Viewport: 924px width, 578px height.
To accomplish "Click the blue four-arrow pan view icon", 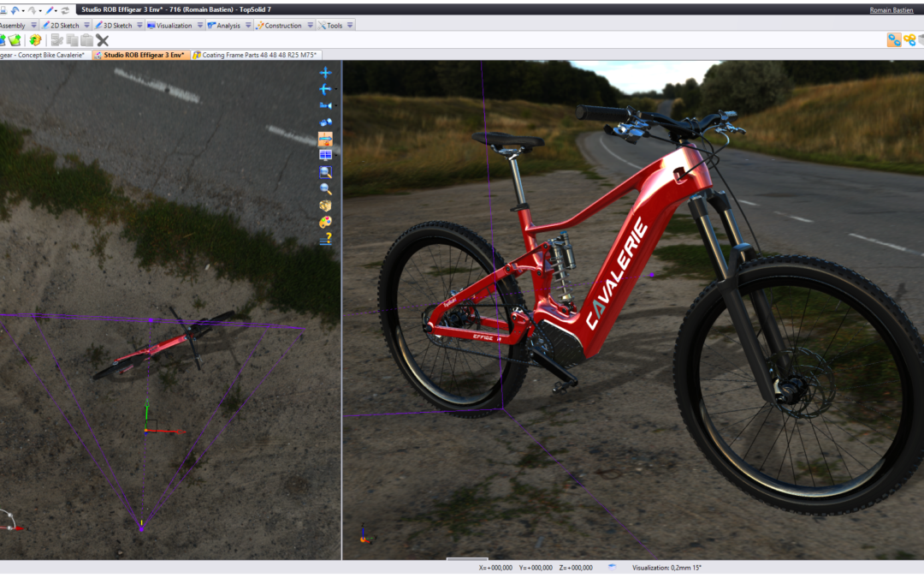I will (325, 73).
